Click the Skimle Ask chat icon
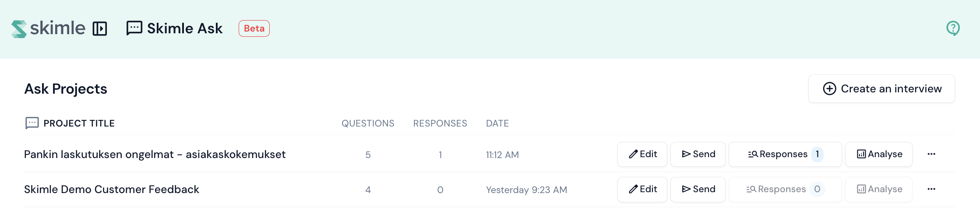 click(134, 28)
